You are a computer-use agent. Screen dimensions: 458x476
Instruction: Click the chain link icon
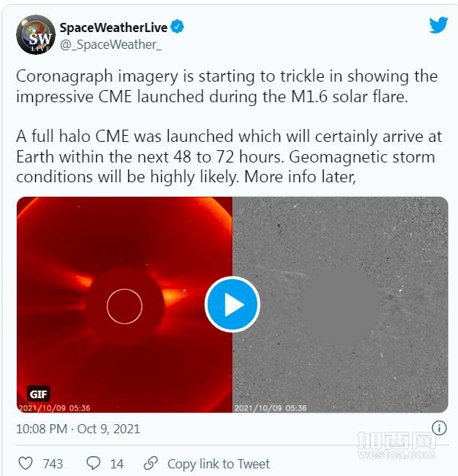pyautogui.click(x=150, y=463)
